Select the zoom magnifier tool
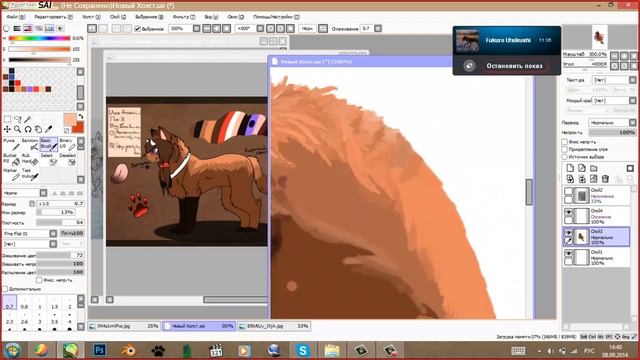 click(x=18, y=129)
